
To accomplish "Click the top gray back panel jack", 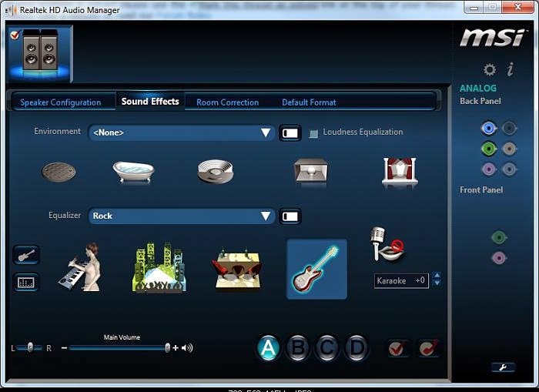I will (x=509, y=129).
